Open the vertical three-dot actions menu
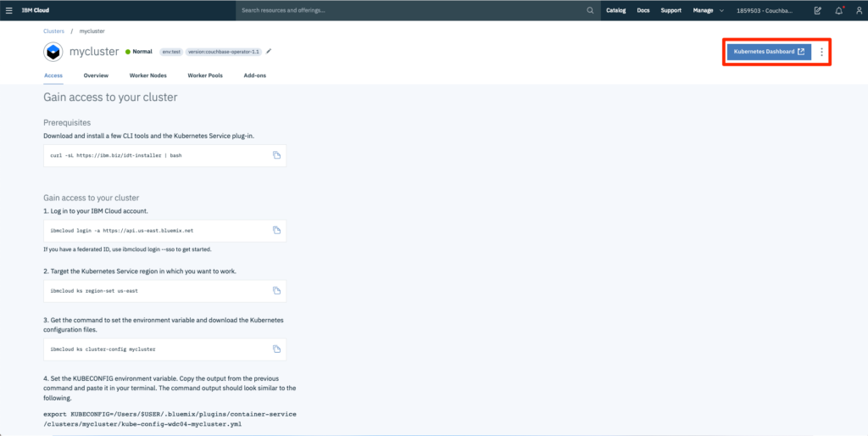The height and width of the screenshot is (436, 868). point(821,52)
